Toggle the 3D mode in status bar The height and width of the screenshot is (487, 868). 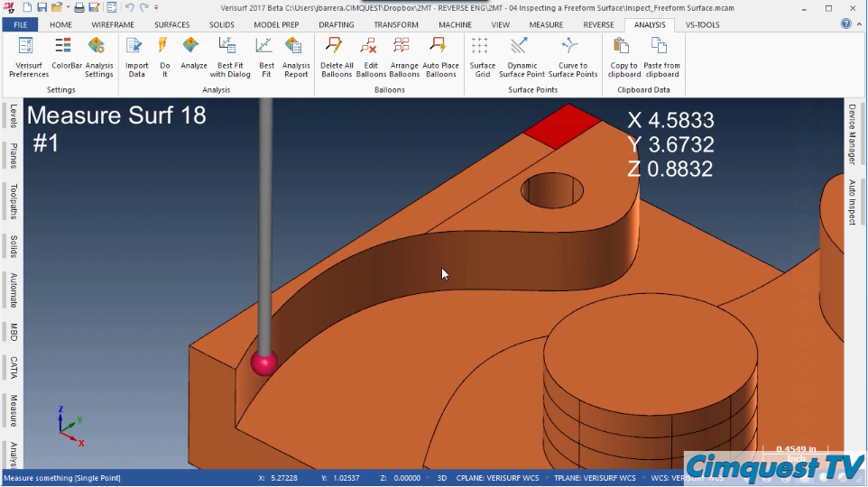click(x=442, y=478)
